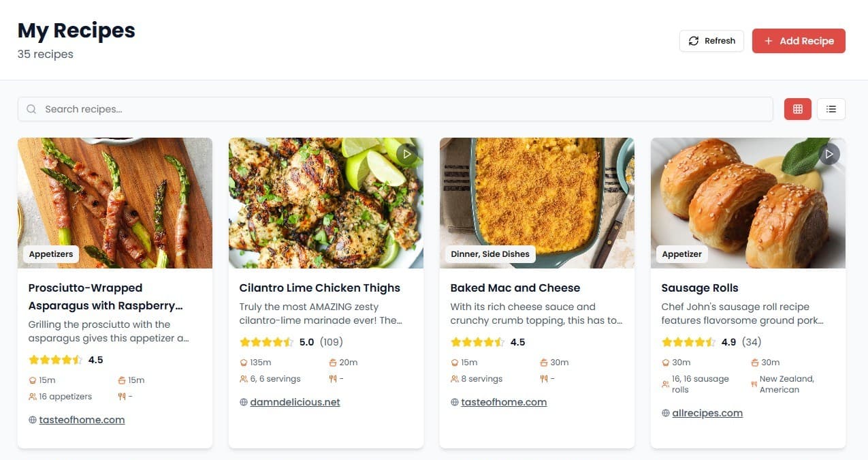Open tasteofhome.com link under Prosciutto-Wrapped Asparagus
This screenshot has width=868, height=460.
pyautogui.click(x=82, y=420)
